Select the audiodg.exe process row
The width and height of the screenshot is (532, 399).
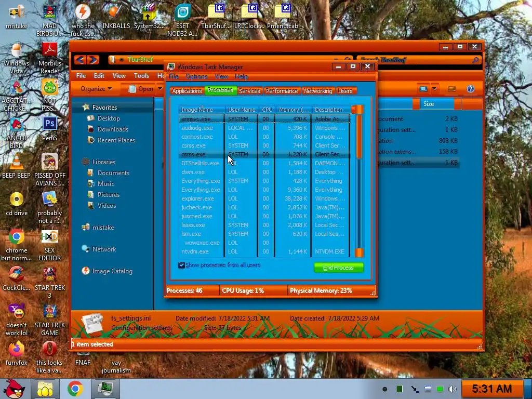pyautogui.click(x=264, y=128)
